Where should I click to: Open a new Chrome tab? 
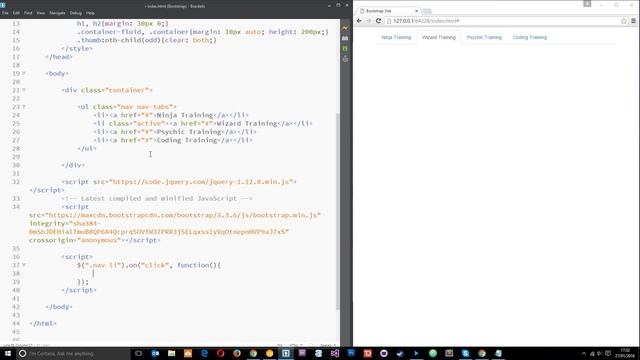[x=427, y=11]
